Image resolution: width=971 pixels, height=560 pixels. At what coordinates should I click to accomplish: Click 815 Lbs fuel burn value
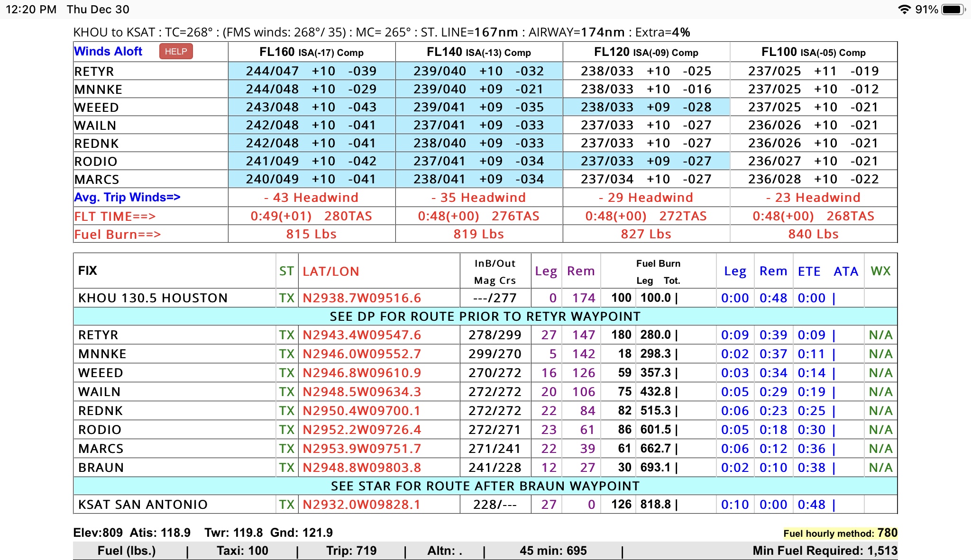[x=311, y=234]
